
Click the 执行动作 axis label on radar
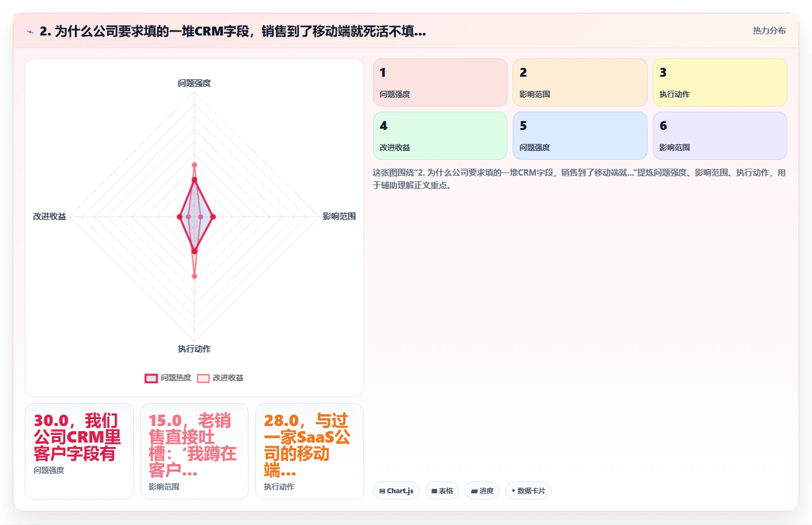pyautogui.click(x=194, y=349)
